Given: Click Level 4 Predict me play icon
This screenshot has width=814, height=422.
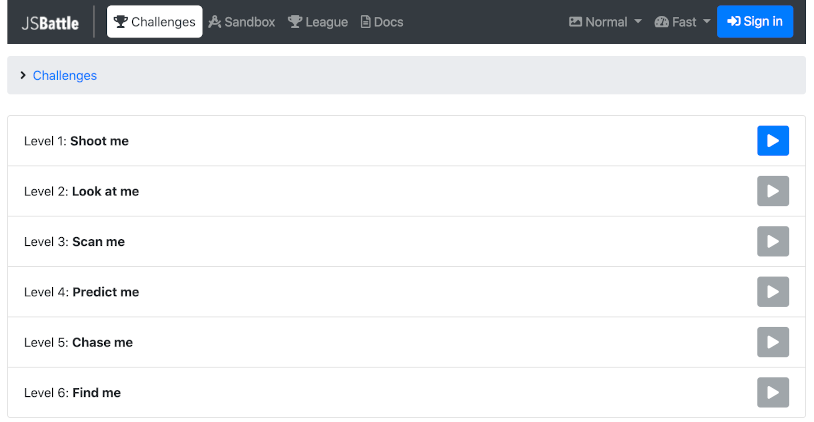Looking at the screenshot, I should [772, 292].
